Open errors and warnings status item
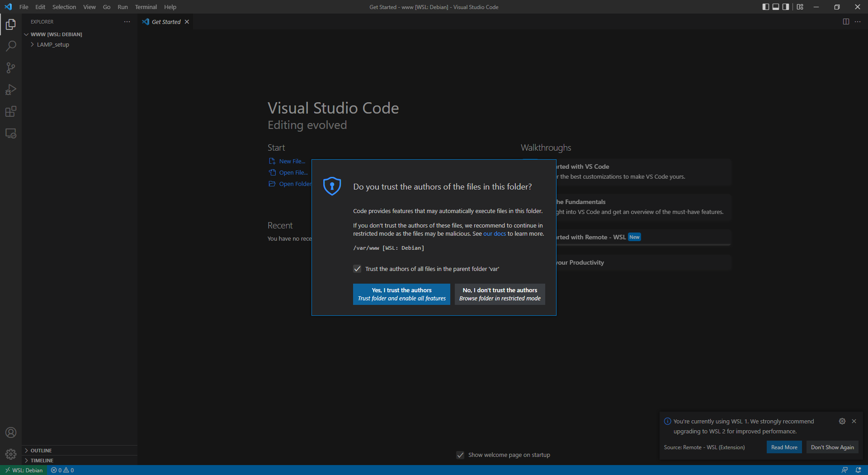The width and height of the screenshot is (868, 475). point(62,470)
